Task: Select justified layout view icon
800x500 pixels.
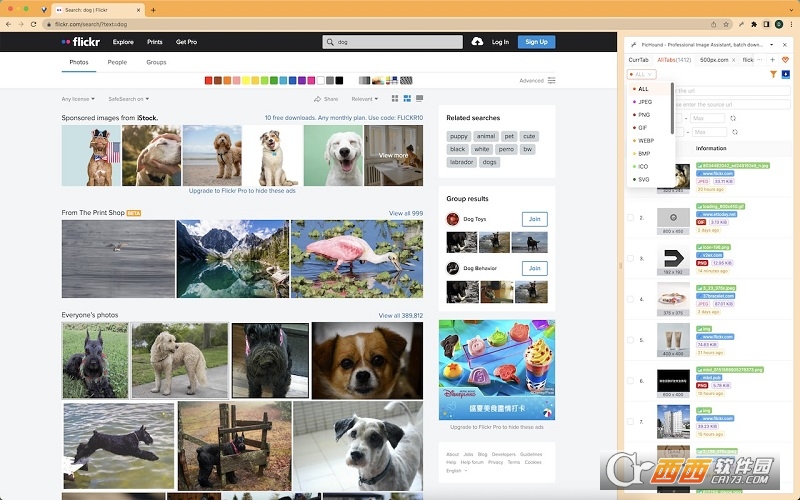Action: coord(407,98)
